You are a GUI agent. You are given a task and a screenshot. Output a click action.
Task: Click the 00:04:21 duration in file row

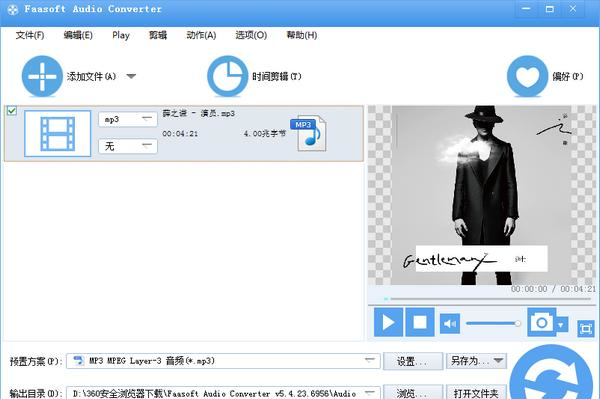click(180, 134)
